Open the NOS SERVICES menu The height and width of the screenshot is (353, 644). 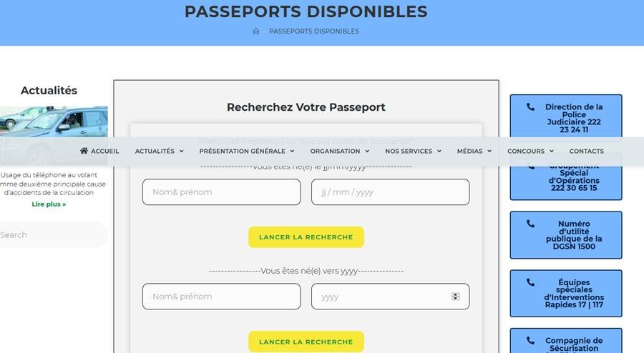coord(413,151)
